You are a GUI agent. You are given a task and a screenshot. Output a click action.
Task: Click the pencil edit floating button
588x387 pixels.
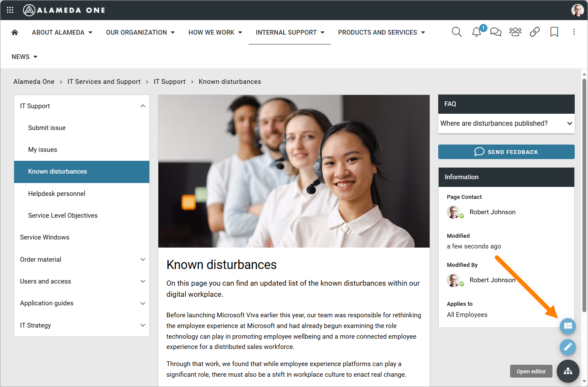(568, 347)
